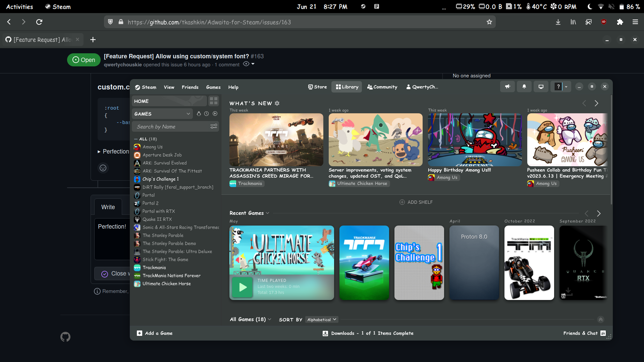This screenshot has width=644, height=362.
Task: Open the notifications bell
Action: pos(524,86)
